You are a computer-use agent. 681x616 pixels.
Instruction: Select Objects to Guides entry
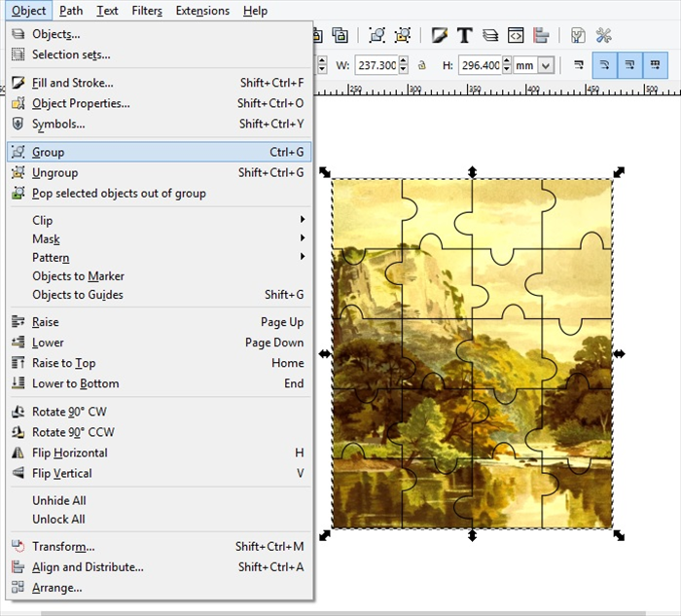click(x=159, y=295)
